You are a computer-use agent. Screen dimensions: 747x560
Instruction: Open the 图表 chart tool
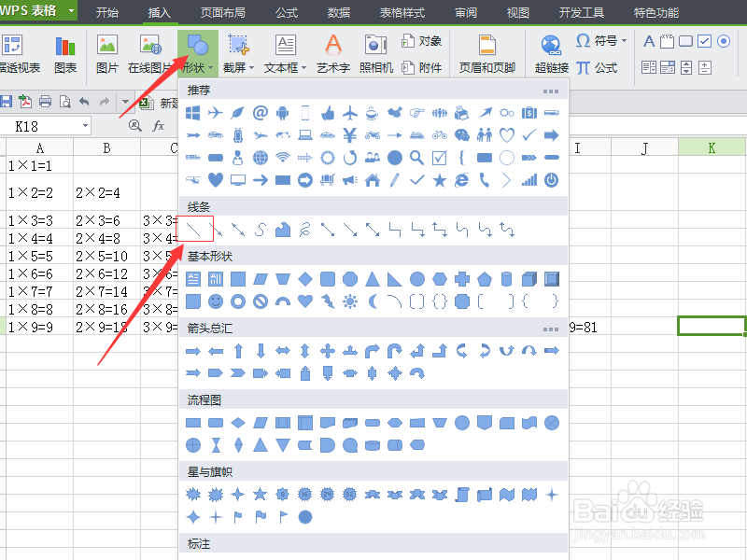pos(65,54)
